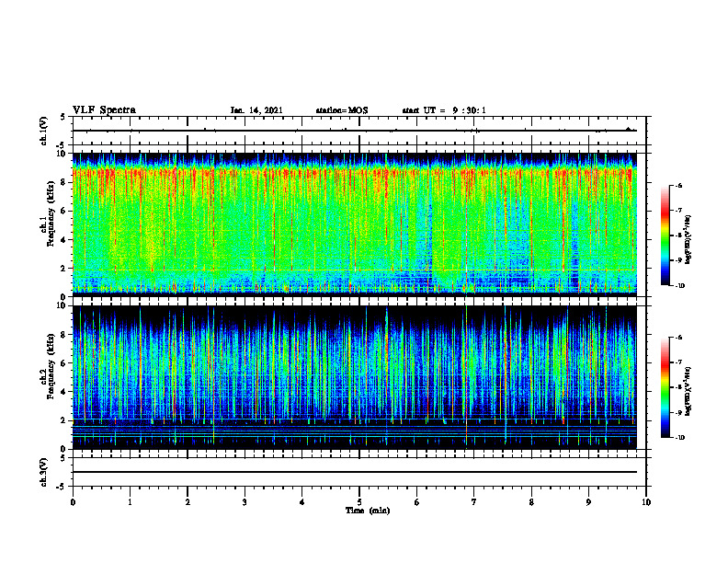Click time axis tick label "1"
This screenshot has height=563, width=728.
[130, 502]
